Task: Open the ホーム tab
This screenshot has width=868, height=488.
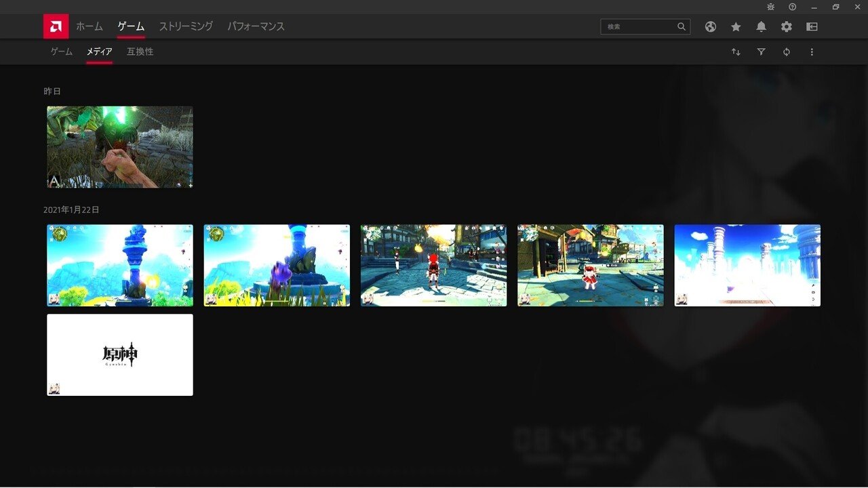Action: [89, 26]
